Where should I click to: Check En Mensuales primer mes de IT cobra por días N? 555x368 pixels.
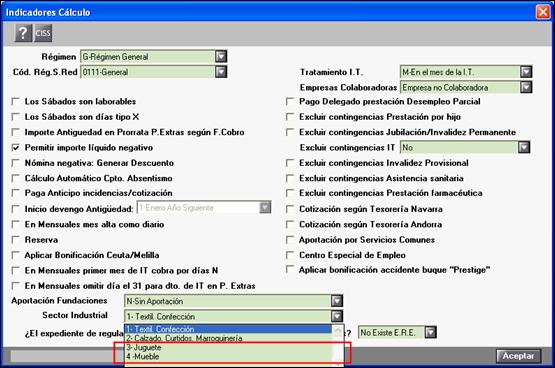[x=15, y=271]
